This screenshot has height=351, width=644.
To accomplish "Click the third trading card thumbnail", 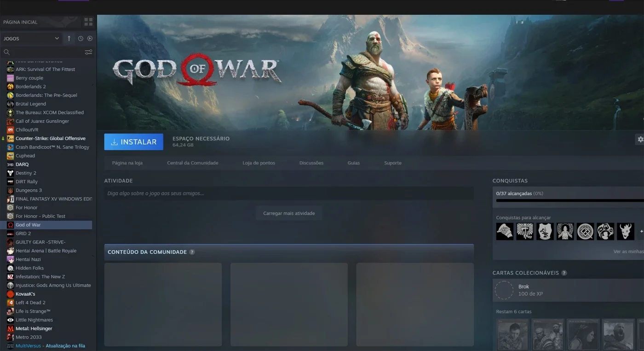I will [x=583, y=334].
